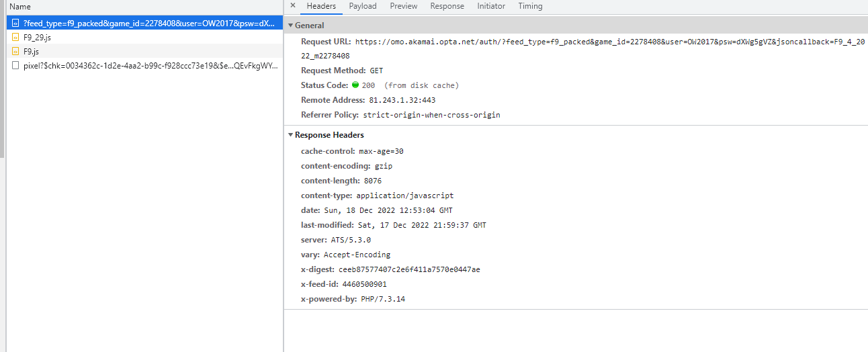Screen dimensions: 868x352
Task: Switch to the Timing tab
Action: (x=530, y=6)
